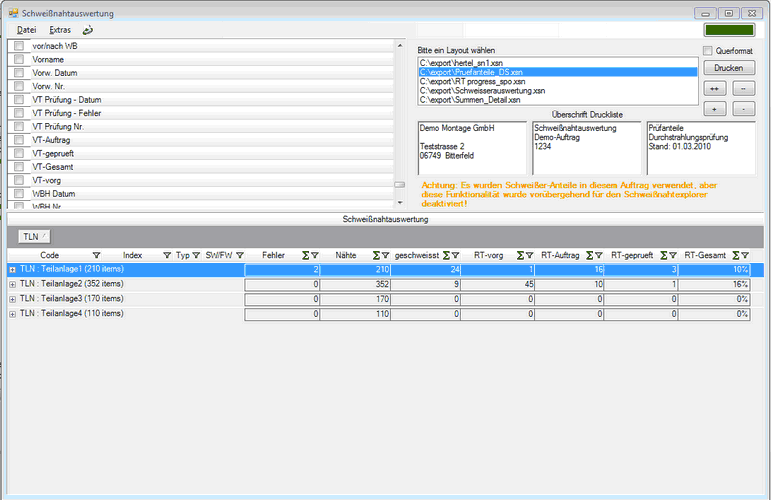Check the Vorname field checkbox
771x500 pixels.
pos(19,59)
